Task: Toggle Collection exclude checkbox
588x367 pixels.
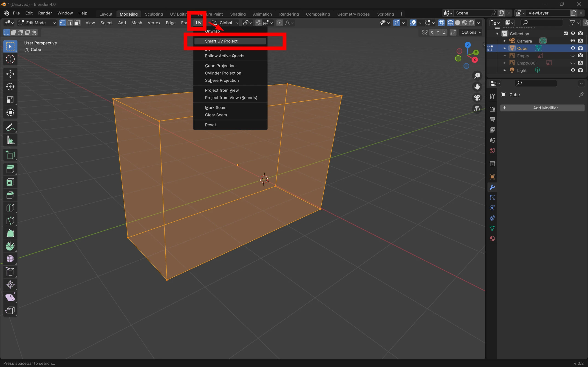Action: (x=566, y=33)
